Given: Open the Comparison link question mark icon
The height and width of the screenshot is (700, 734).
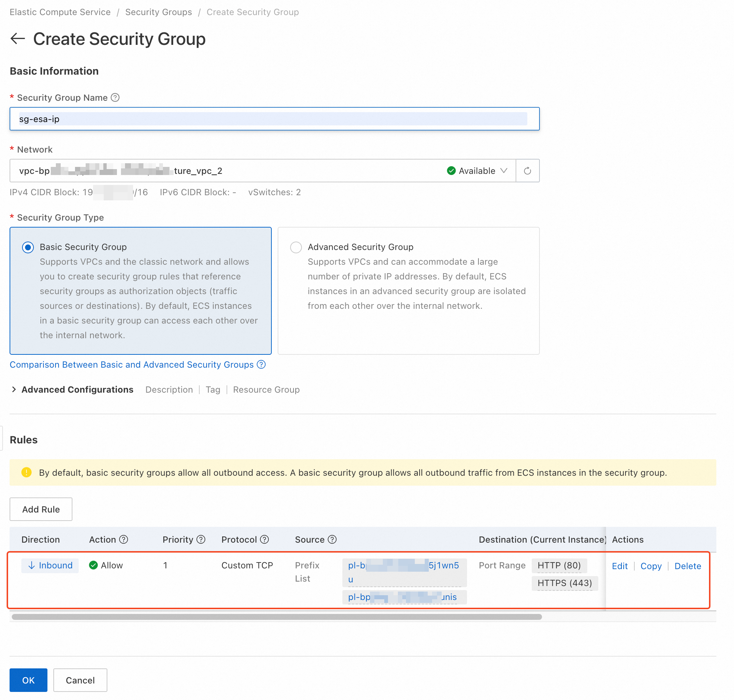Looking at the screenshot, I should pyautogui.click(x=261, y=365).
